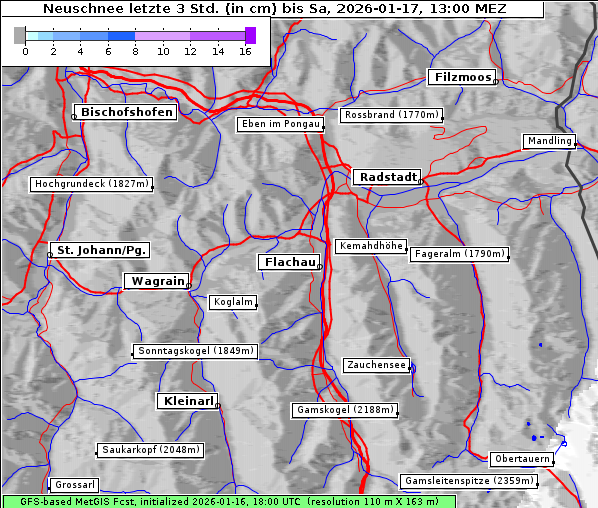Click the Kleinarl town label
Image resolution: width=598 pixels, height=508 pixels.
click(188, 401)
